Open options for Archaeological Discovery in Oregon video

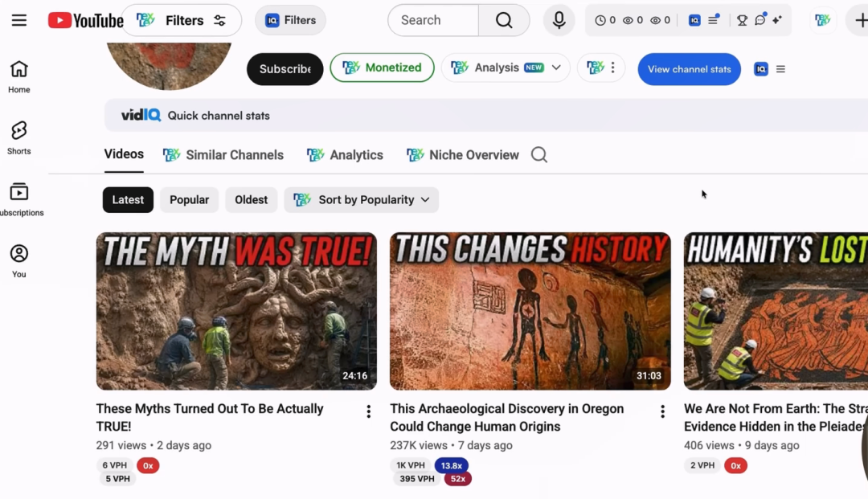coord(662,411)
